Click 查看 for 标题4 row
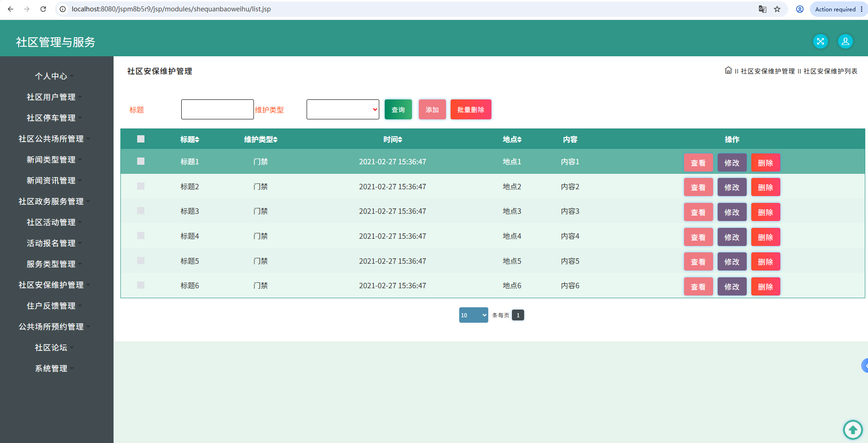Screen dimensions: 868x443 tap(698, 237)
